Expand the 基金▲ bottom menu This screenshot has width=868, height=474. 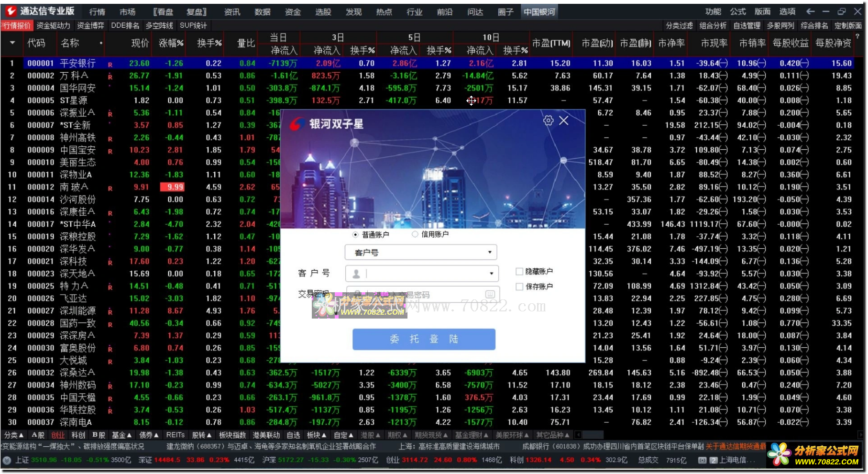121,435
